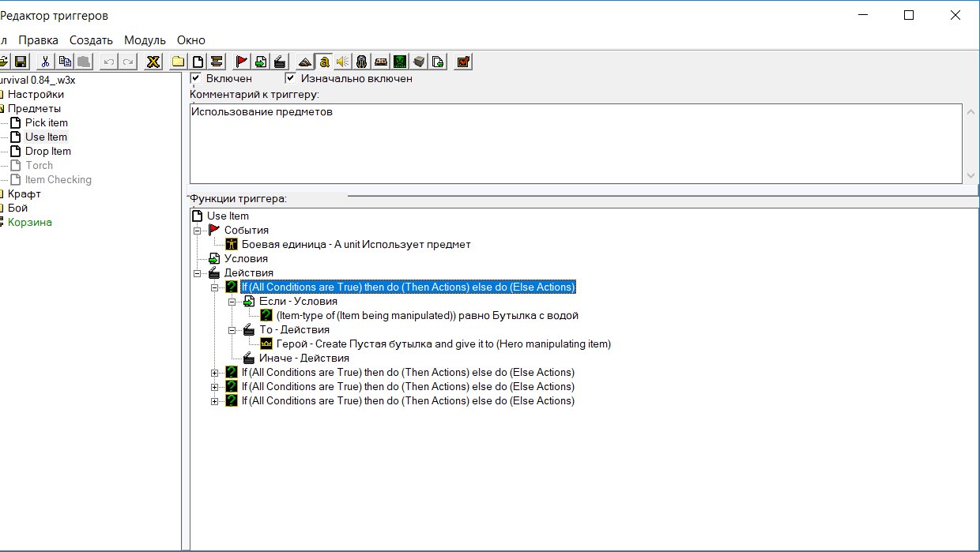Screen dimensions: 980x552
Task: Select the green Корзина category
Action: (x=30, y=223)
